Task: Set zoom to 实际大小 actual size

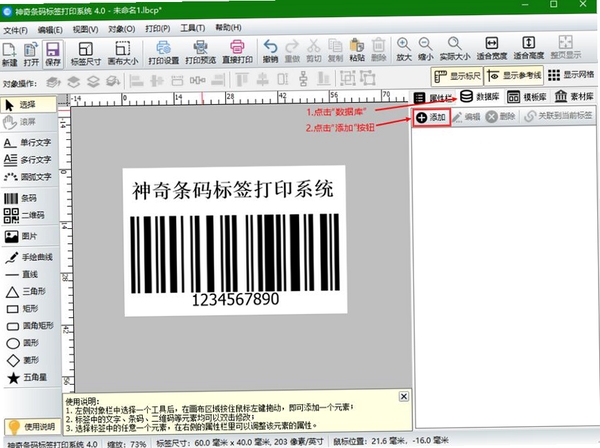Action: [455, 49]
